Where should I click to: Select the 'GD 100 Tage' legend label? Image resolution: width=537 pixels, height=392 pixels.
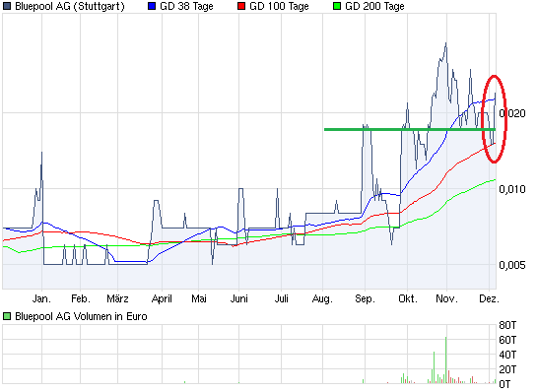[x=279, y=6]
